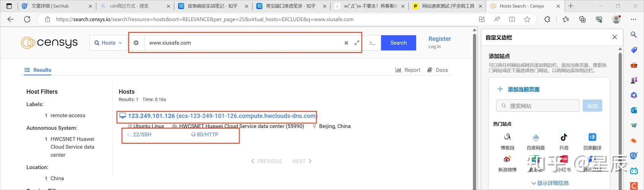Switch to 应急响应实战笔记 - 知乎 tab

pyautogui.click(x=212, y=6)
